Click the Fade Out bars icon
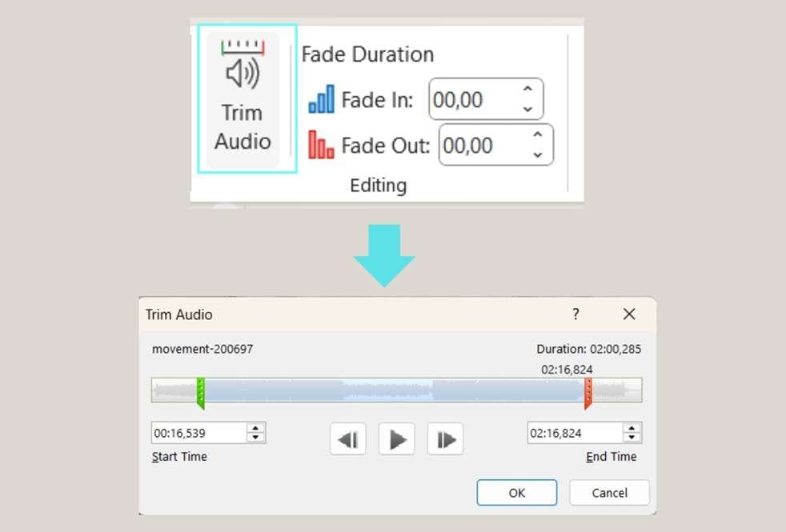The height and width of the screenshot is (532, 786). (321, 145)
